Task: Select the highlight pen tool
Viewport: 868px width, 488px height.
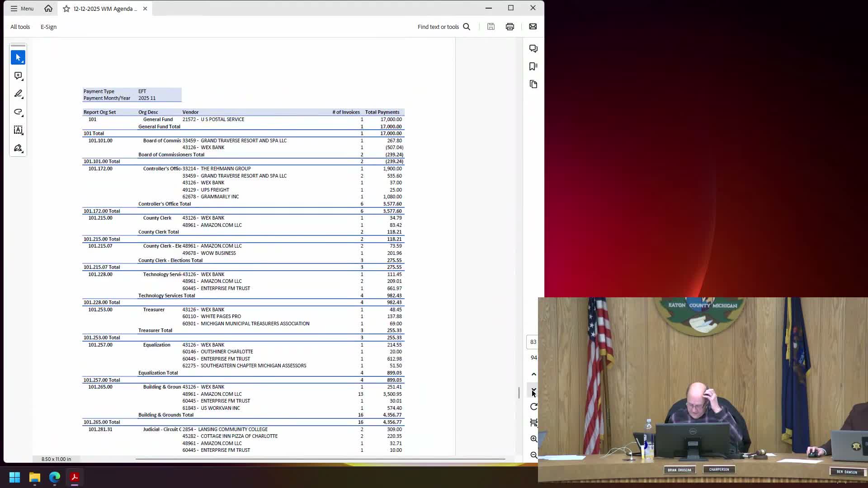Action: point(18,94)
